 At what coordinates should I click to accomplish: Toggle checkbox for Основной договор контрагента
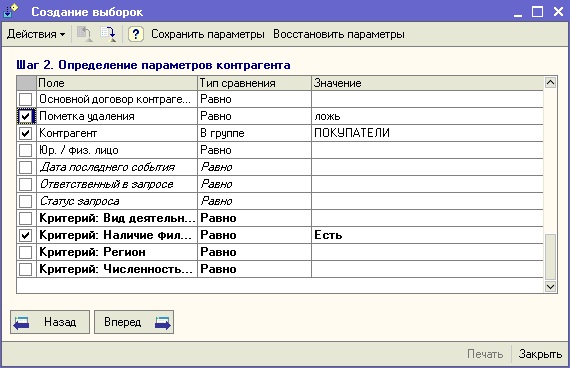click(x=25, y=99)
